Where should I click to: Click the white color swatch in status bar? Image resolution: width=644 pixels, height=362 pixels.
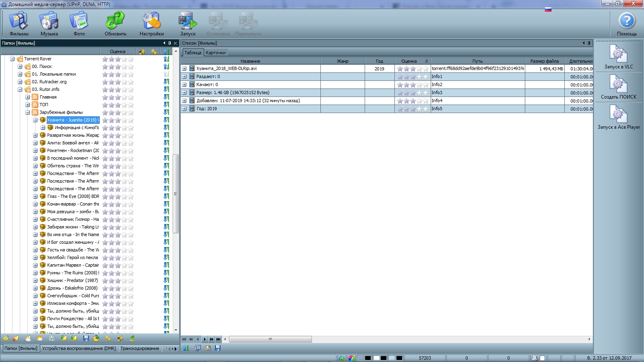click(x=376, y=358)
